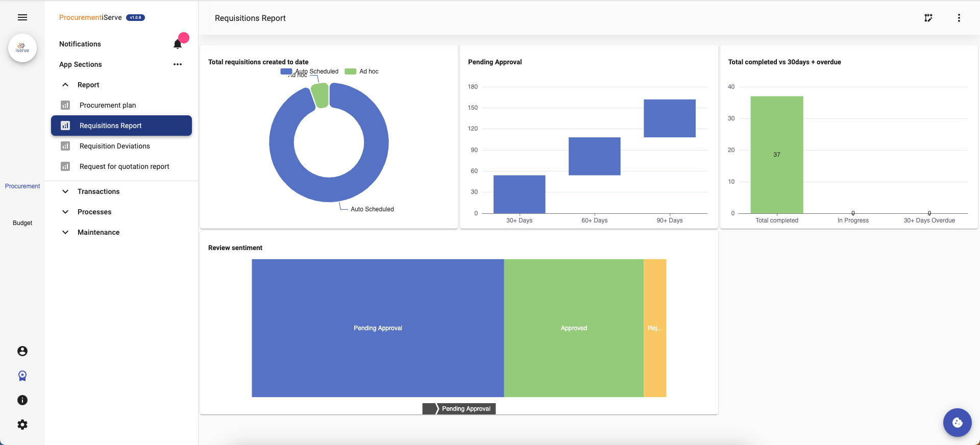Open the info circle icon
The width and height of the screenshot is (980, 445).
(22, 400)
